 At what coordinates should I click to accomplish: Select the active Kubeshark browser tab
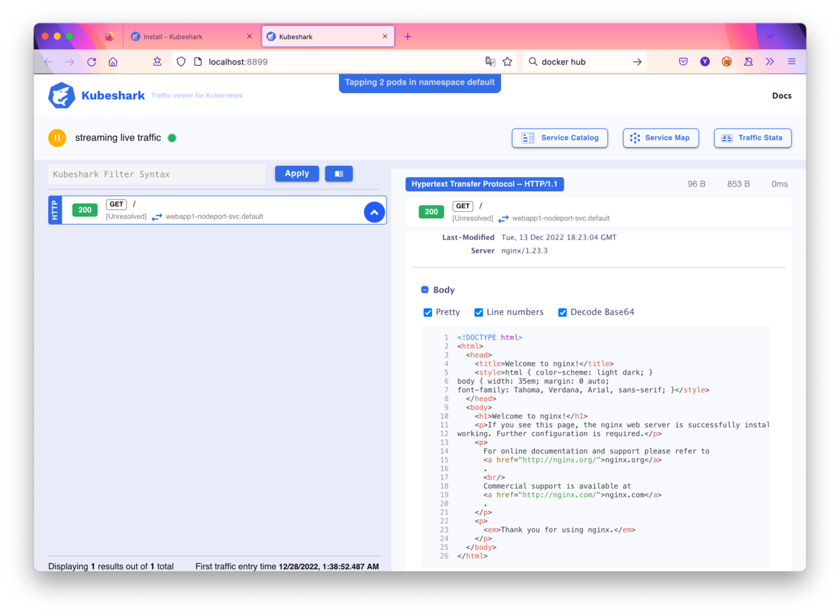point(328,36)
